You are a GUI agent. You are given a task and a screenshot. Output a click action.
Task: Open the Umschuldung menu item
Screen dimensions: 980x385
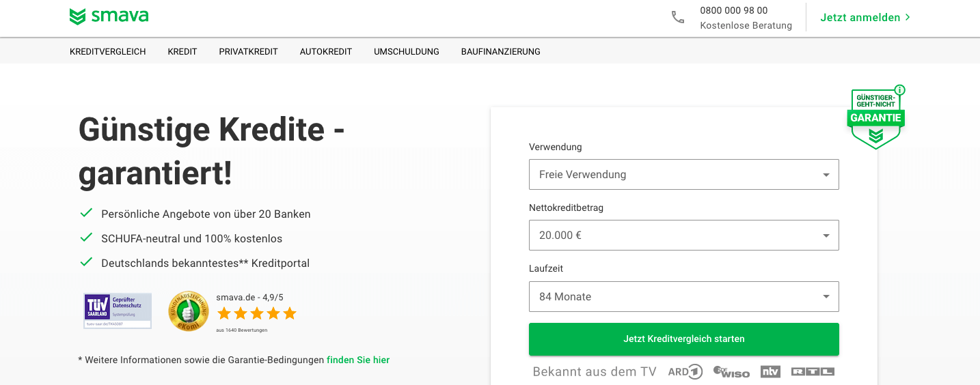tap(407, 52)
